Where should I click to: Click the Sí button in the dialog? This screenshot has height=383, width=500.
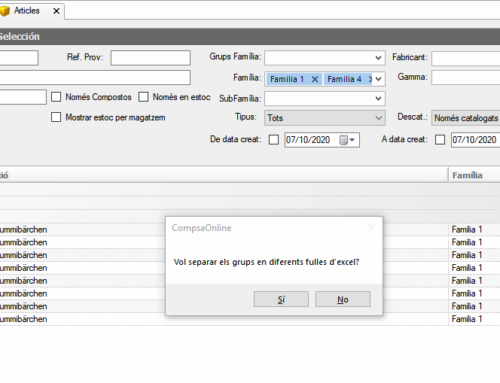tap(281, 299)
